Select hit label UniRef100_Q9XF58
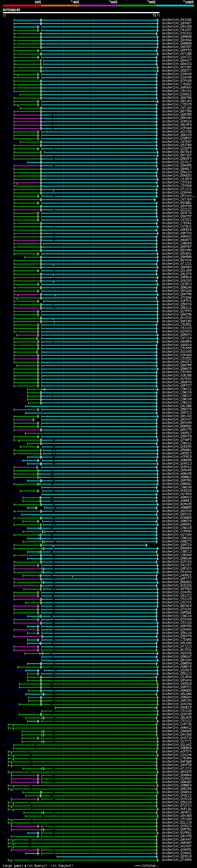The width and height of the screenshot is (197, 868). [177, 206]
